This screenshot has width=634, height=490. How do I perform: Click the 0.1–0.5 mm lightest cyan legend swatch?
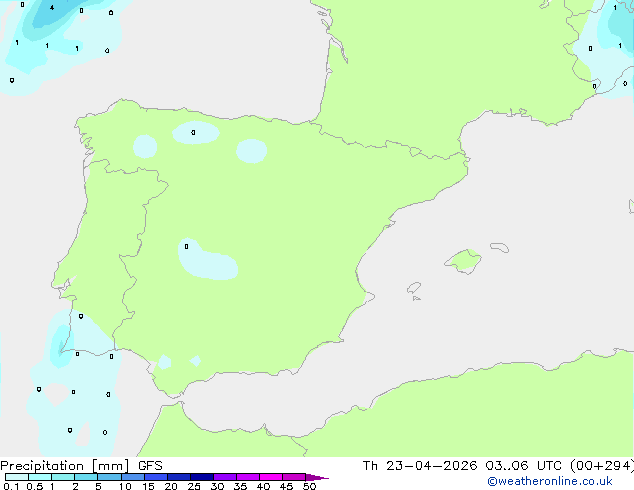click(17, 477)
